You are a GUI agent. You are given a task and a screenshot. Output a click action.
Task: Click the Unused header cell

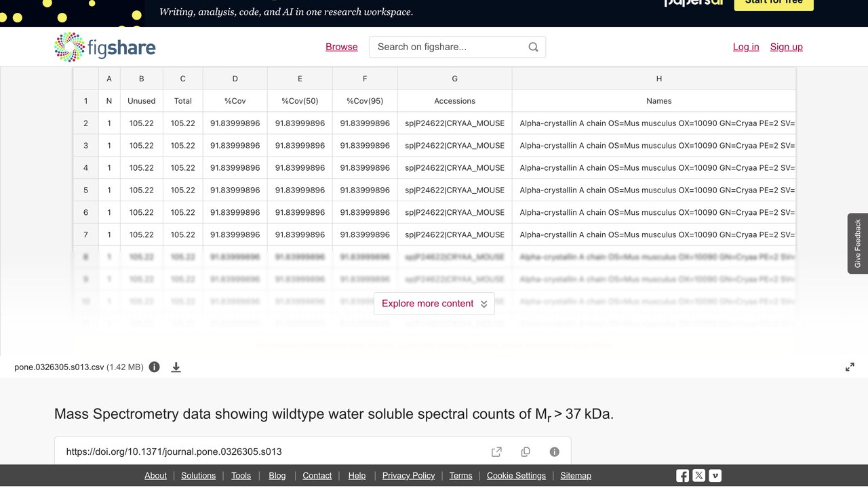(142, 101)
